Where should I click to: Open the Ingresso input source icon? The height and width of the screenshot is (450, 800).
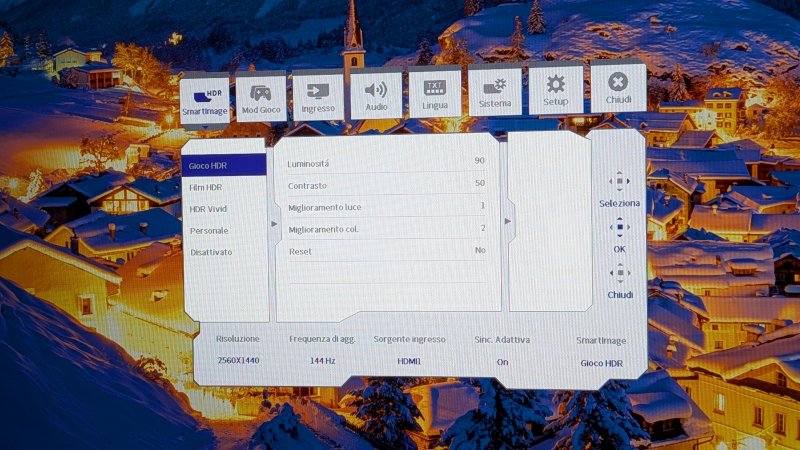(318, 95)
